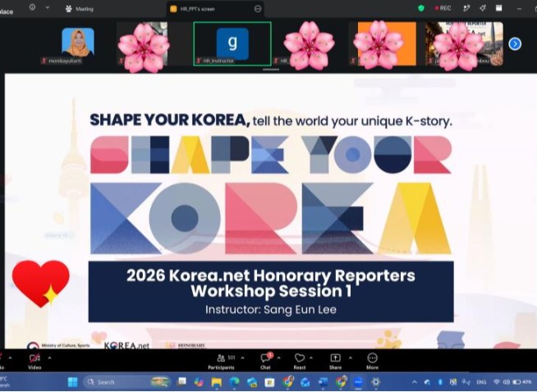Click the annotate pen icon in title bar
Viewport: 537px width, 392px height.
pos(466,8)
